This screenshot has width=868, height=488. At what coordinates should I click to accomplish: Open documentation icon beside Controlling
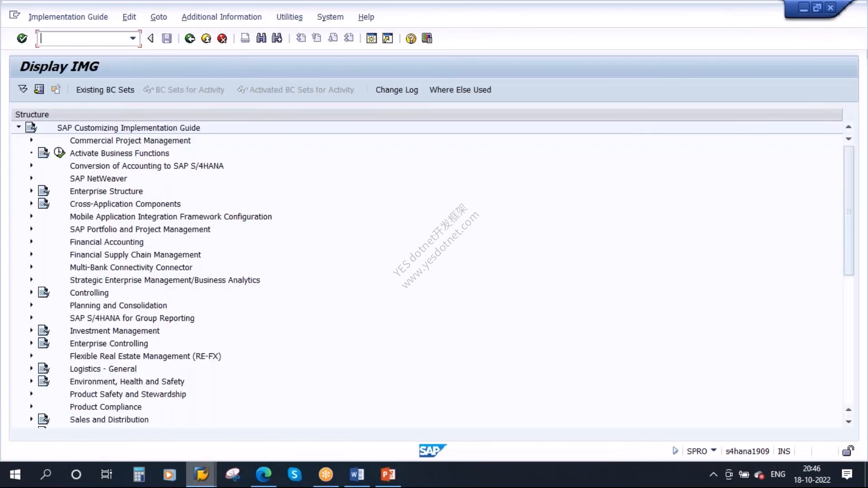[x=43, y=292]
